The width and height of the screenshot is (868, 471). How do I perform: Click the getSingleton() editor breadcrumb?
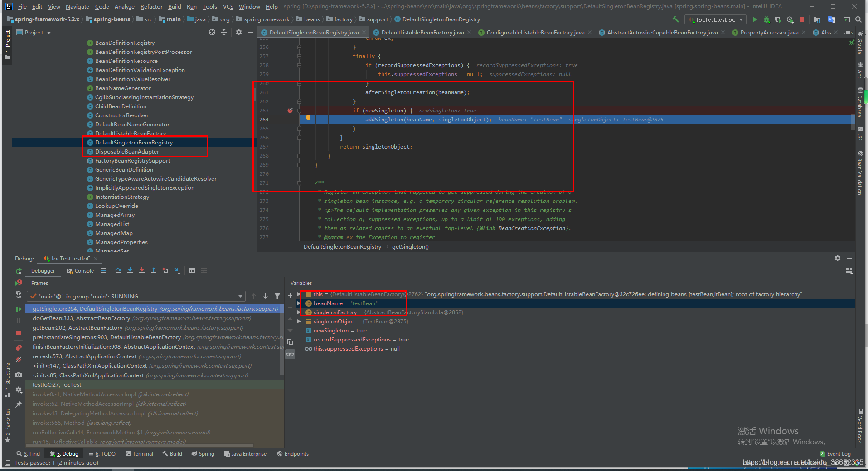coord(410,247)
